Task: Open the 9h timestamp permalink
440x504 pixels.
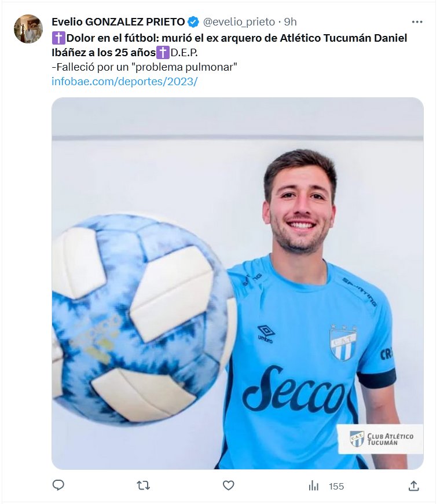Action: pos(290,22)
